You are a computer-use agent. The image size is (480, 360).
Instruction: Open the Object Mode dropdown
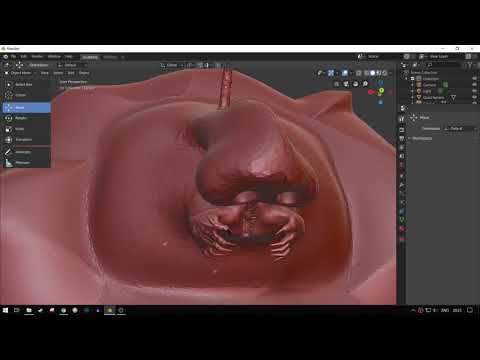click(21, 73)
